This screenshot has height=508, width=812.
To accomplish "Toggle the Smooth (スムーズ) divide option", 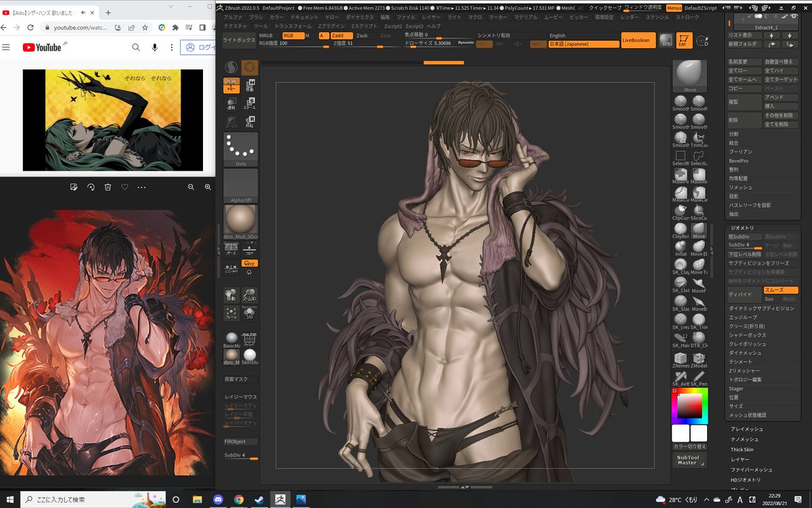I will pyautogui.click(x=781, y=291).
